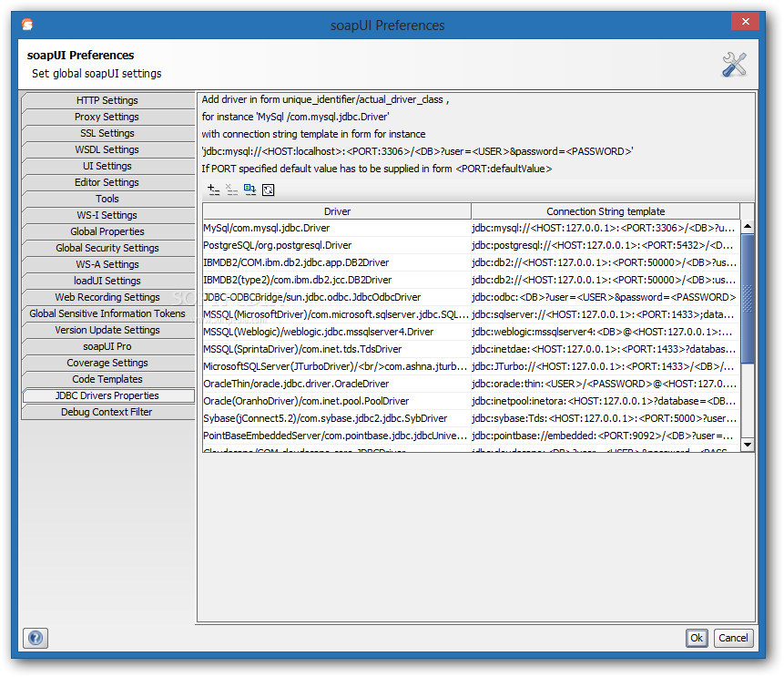The width and height of the screenshot is (784, 677).
Task: Confirm preferences with the Ok button
Action: coord(697,638)
